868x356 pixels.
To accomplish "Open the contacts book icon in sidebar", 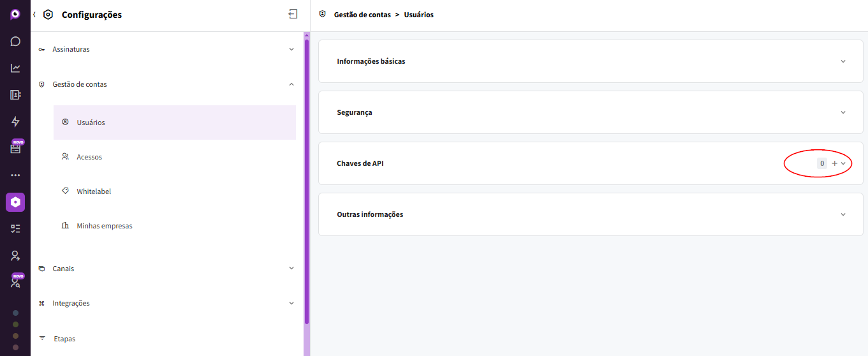I will [15, 95].
